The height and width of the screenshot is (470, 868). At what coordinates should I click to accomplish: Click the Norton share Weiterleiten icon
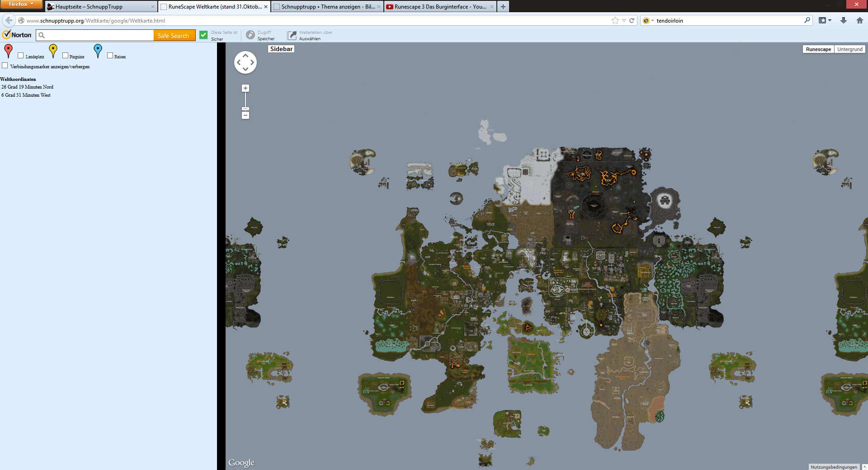tap(292, 35)
